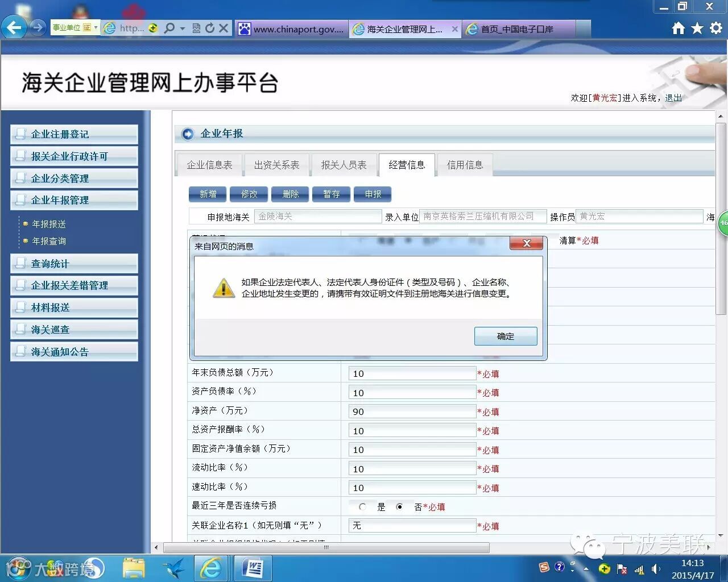Open the volume speaker tray icon
728x582 pixels.
(656, 569)
